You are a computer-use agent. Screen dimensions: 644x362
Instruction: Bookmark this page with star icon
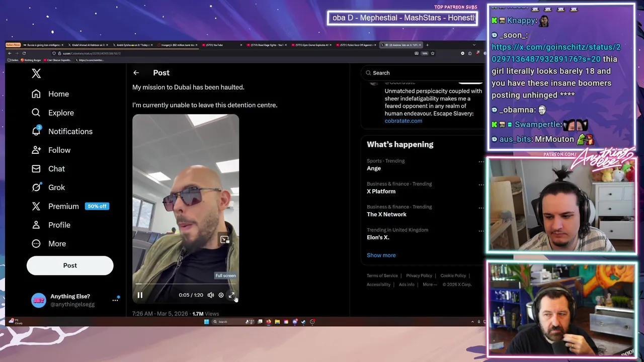pyautogui.click(x=432, y=53)
